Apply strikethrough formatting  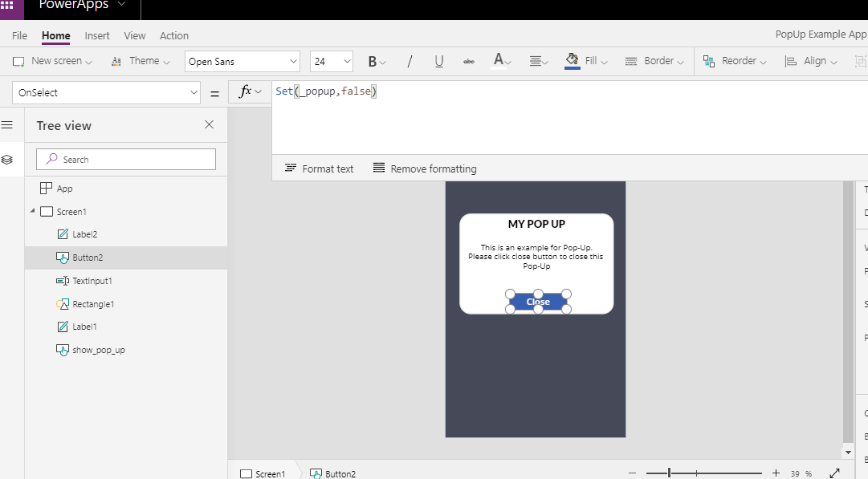(468, 61)
